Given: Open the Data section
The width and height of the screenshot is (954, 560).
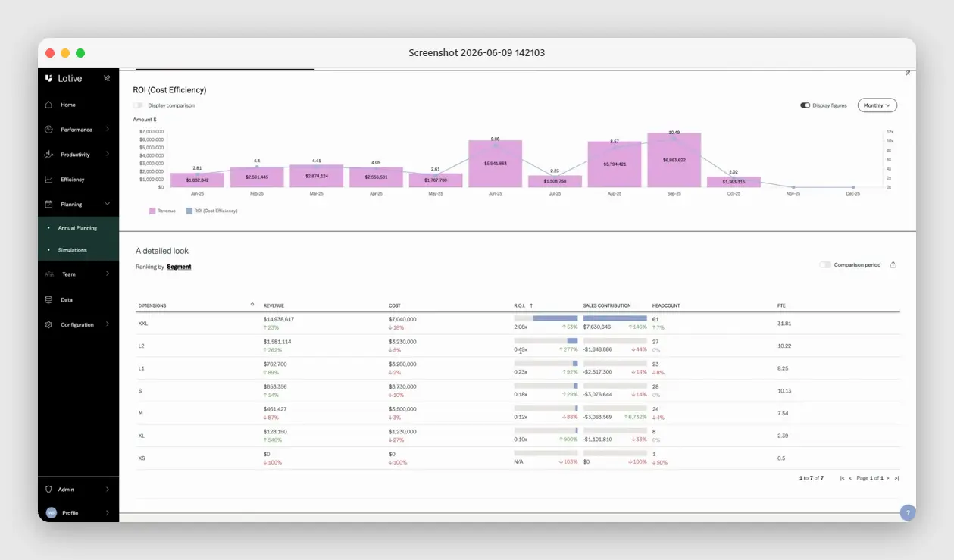Looking at the screenshot, I should coord(67,299).
